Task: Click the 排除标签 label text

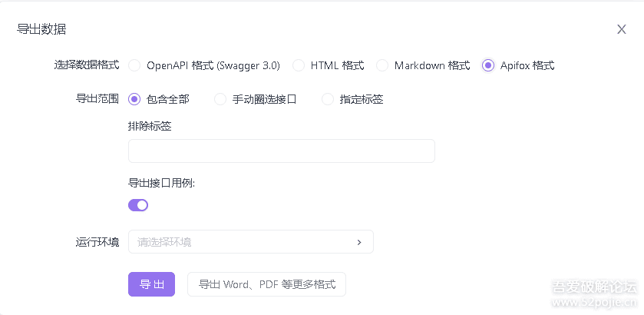Action: pos(150,126)
